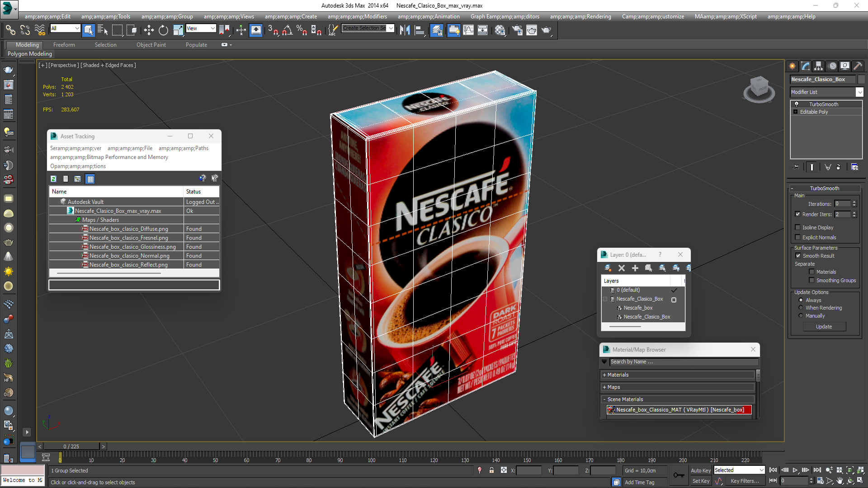Click the Pan View hand icon
The image size is (868, 488).
[x=840, y=481]
